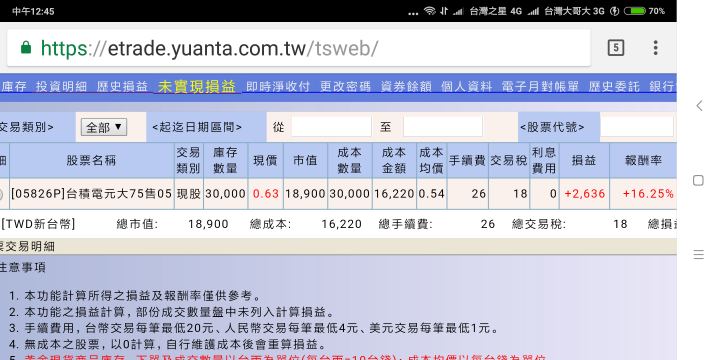Tap the Android home square button
This screenshot has height=360, width=720.
click(698, 180)
